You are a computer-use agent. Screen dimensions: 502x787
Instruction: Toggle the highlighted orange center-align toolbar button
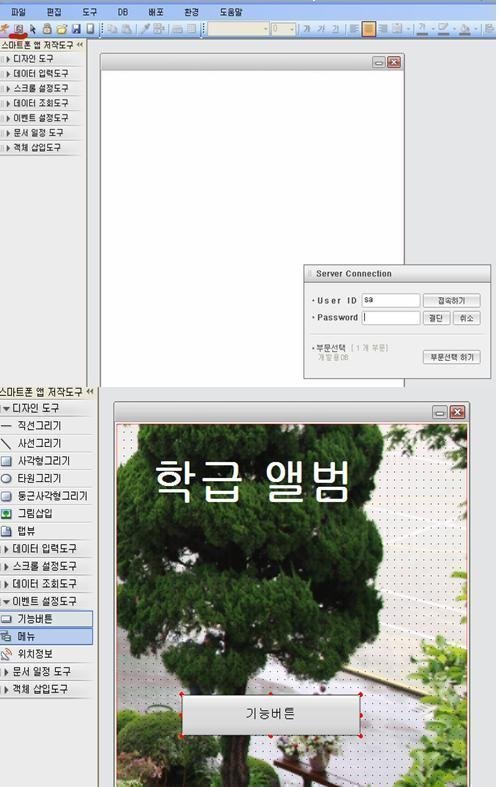pos(369,29)
